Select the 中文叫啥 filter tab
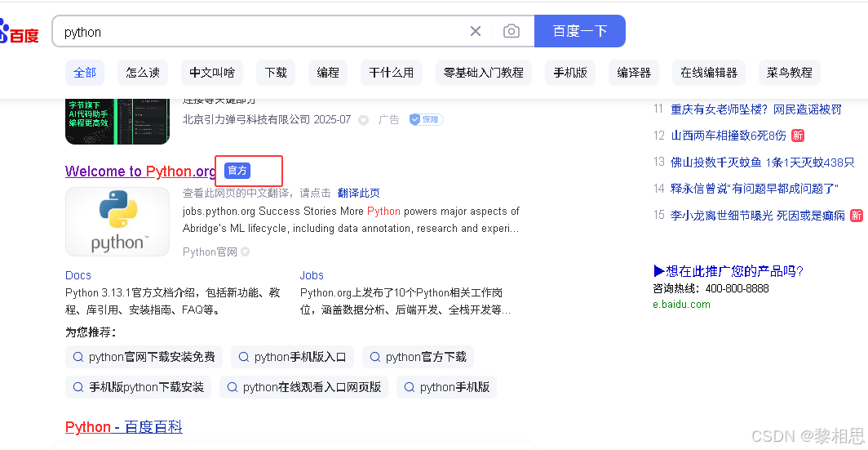868x450 pixels. 212,73
